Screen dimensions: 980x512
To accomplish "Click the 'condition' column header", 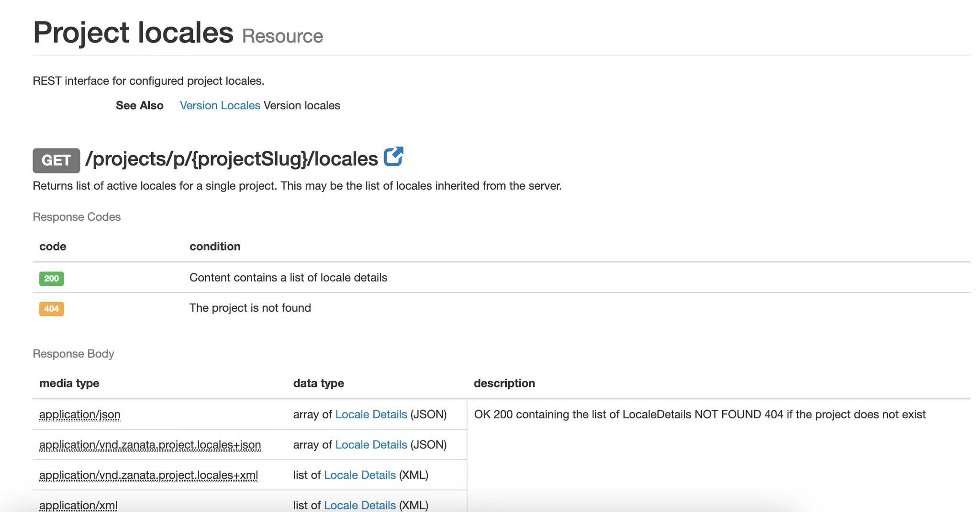I will tap(215, 246).
